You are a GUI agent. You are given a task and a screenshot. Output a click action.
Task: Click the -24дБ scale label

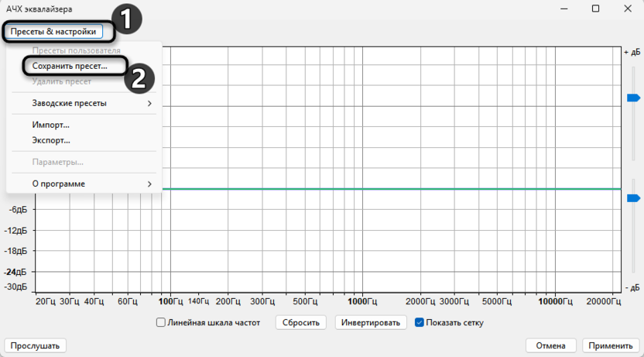[x=15, y=272]
